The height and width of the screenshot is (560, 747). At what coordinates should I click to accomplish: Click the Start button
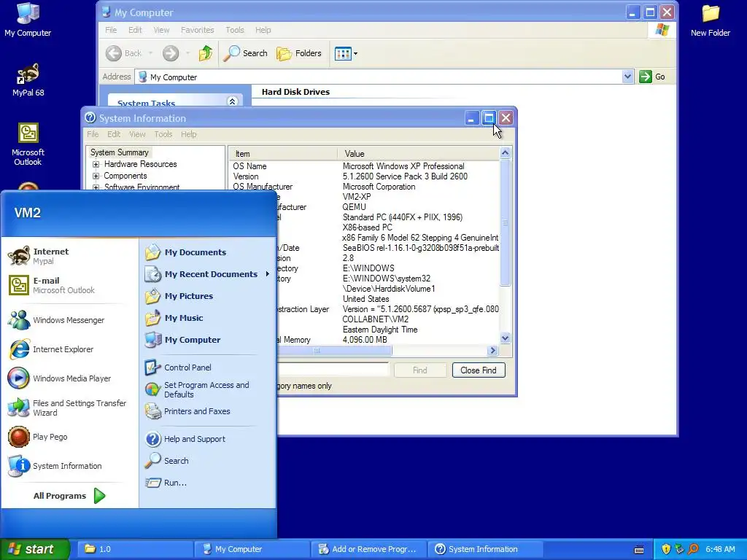[x=34, y=549]
